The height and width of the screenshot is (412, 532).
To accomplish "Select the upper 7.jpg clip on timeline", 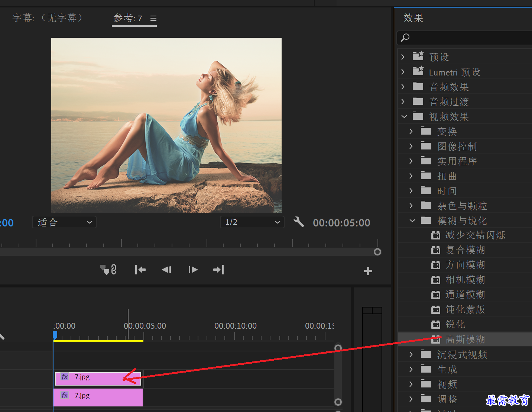I will click(98, 379).
